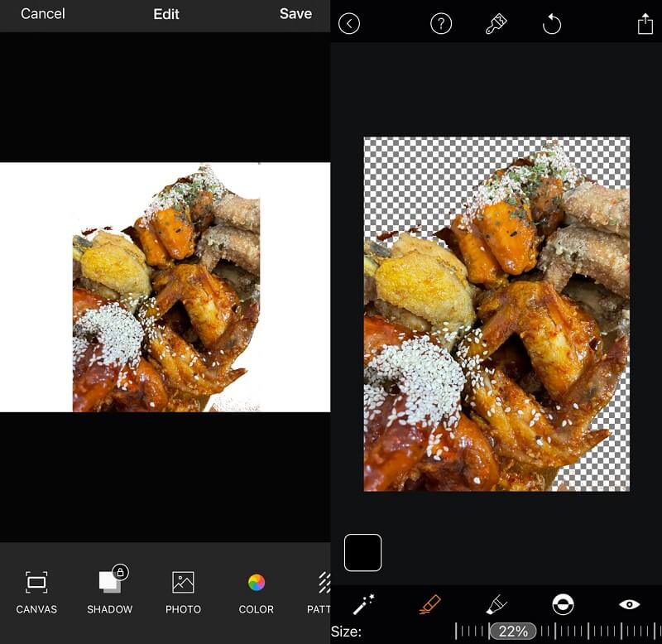
Task: Open the Photo background option
Action: (x=183, y=592)
